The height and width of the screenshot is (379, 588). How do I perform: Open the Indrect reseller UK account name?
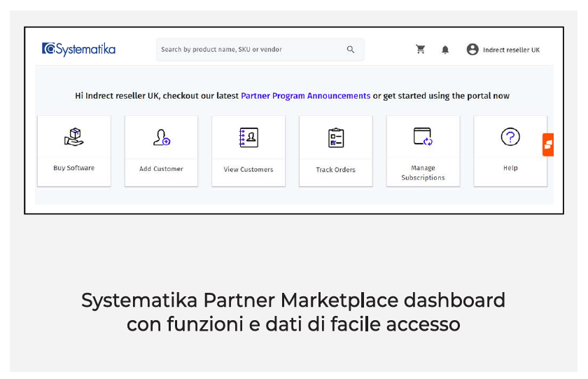coord(511,50)
